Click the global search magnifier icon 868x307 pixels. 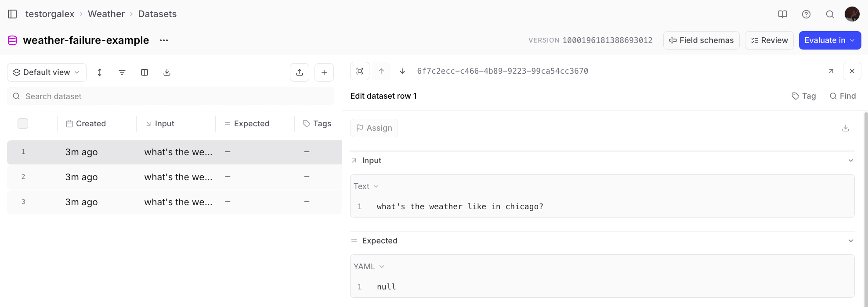[830, 14]
